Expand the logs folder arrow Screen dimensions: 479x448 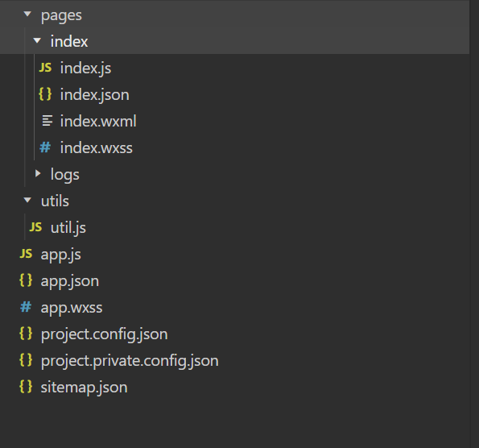click(x=38, y=174)
